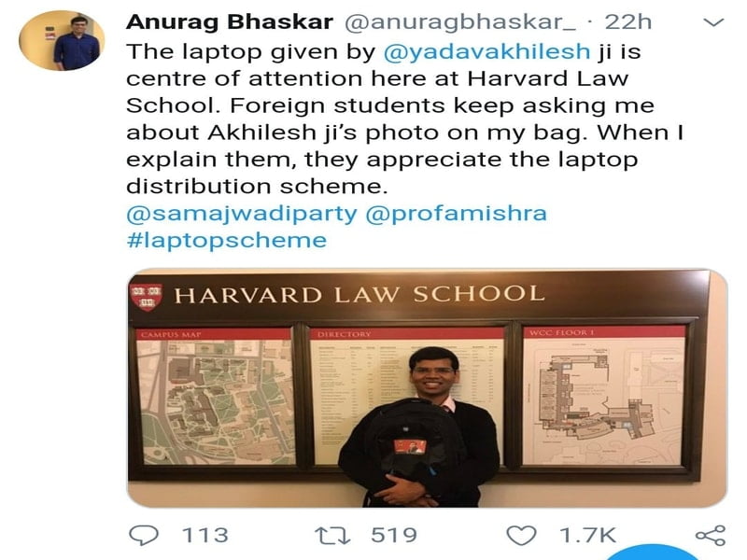Select the tweet body text paragraph
Screen dimensions: 747x560
click(x=405, y=119)
